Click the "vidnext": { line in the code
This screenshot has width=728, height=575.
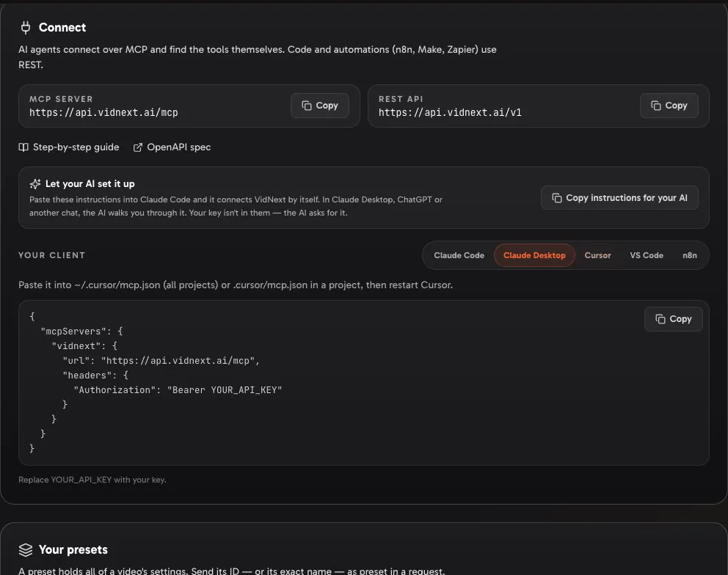(84, 345)
